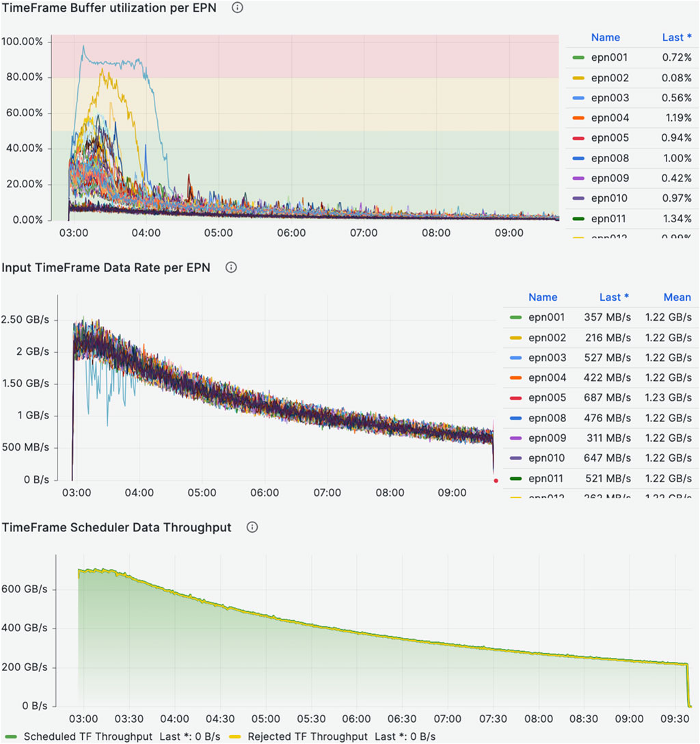Viewport: 700px width, 744px height.
Task: Click the info icon for TimeFrame Scheduler Data Throughput
Action: (252, 527)
